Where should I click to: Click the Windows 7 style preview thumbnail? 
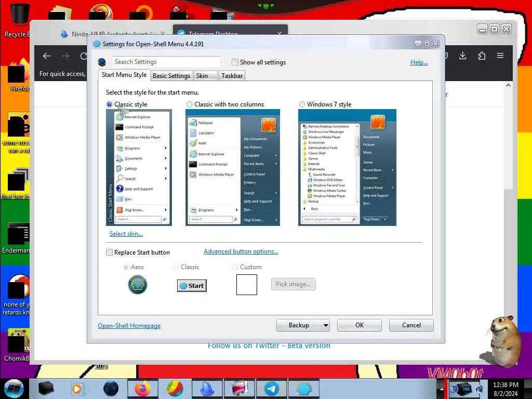coord(347,168)
